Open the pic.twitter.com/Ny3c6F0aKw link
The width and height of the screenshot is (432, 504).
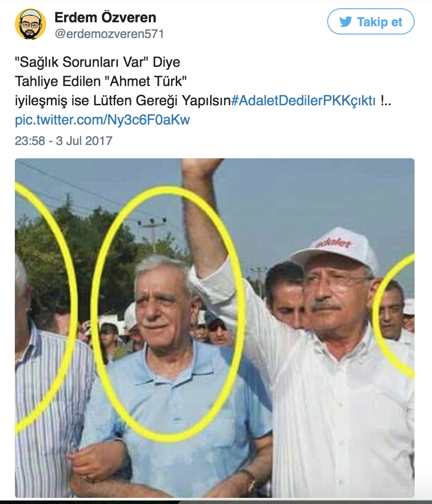[x=103, y=120]
